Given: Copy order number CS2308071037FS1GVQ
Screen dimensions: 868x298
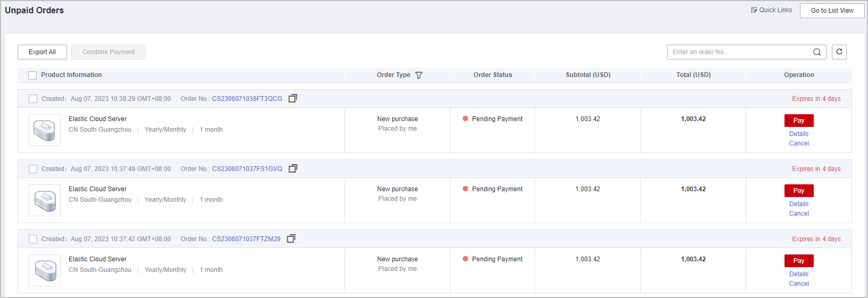Looking at the screenshot, I should click(293, 168).
